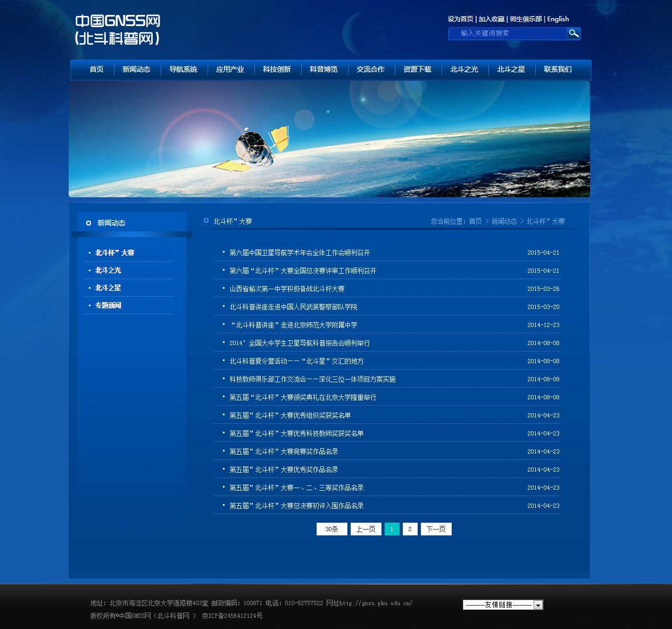Select 科普博览 in the navigation bar

pyautogui.click(x=323, y=70)
